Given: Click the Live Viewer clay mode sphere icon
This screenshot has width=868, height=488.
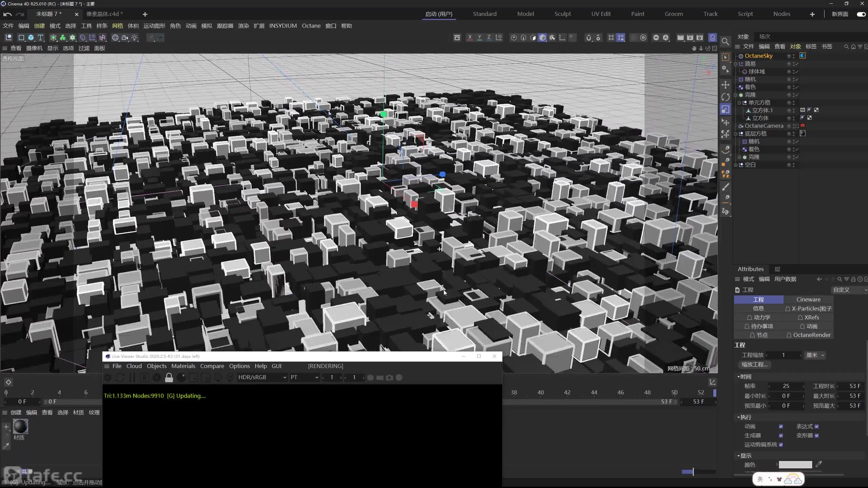Looking at the screenshot, I should coord(181,377).
